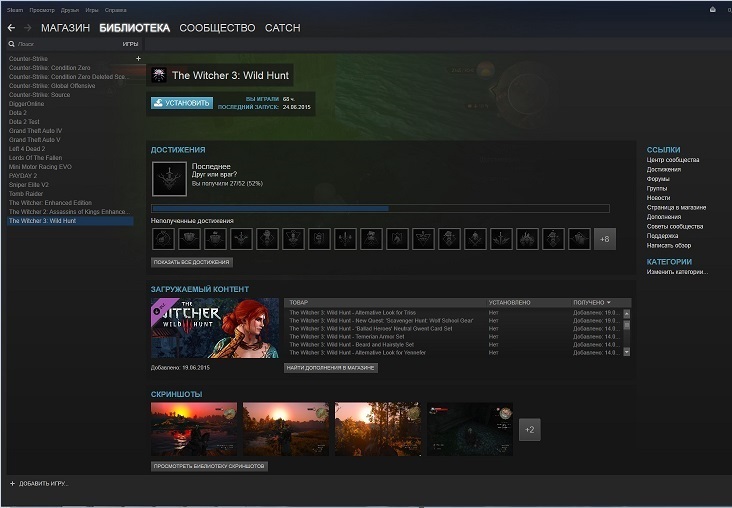Select Counter-Strike: Global Offensive in library
Screen dimensions: 732x508
[x=70, y=86]
